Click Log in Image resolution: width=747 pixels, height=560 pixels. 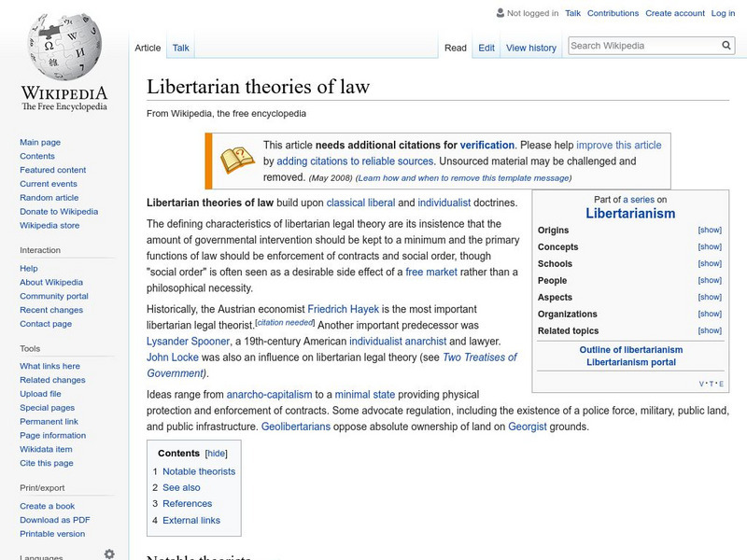tap(723, 13)
